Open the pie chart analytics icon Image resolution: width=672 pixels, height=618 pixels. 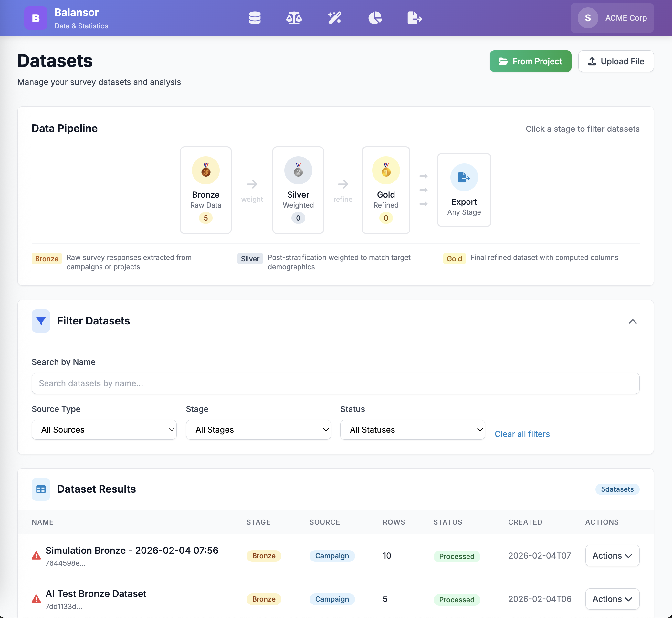coord(375,18)
